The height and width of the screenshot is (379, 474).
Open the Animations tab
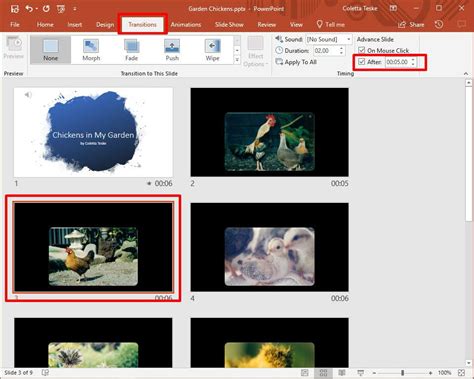[x=186, y=24]
